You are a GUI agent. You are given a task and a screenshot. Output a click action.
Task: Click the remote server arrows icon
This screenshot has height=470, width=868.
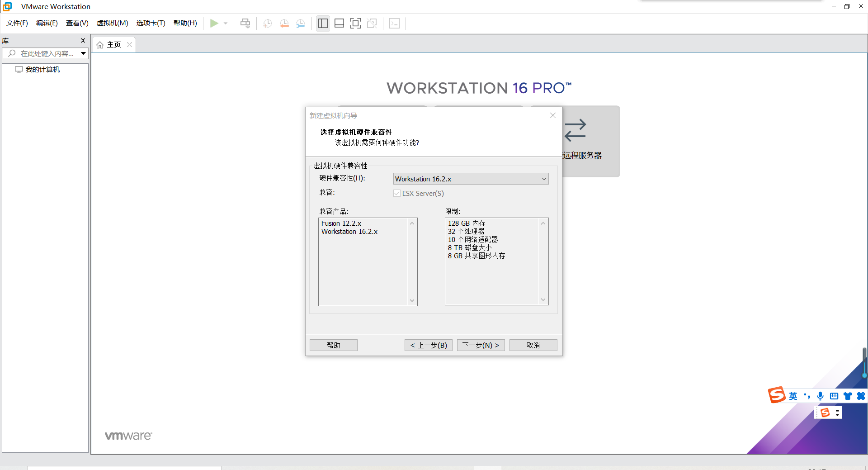pyautogui.click(x=575, y=130)
